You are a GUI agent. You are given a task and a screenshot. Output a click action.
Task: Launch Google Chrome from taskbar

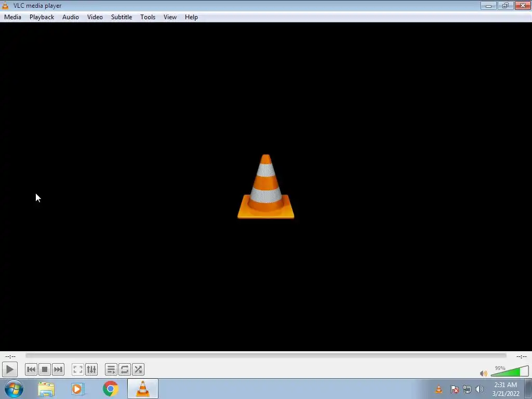pos(110,389)
